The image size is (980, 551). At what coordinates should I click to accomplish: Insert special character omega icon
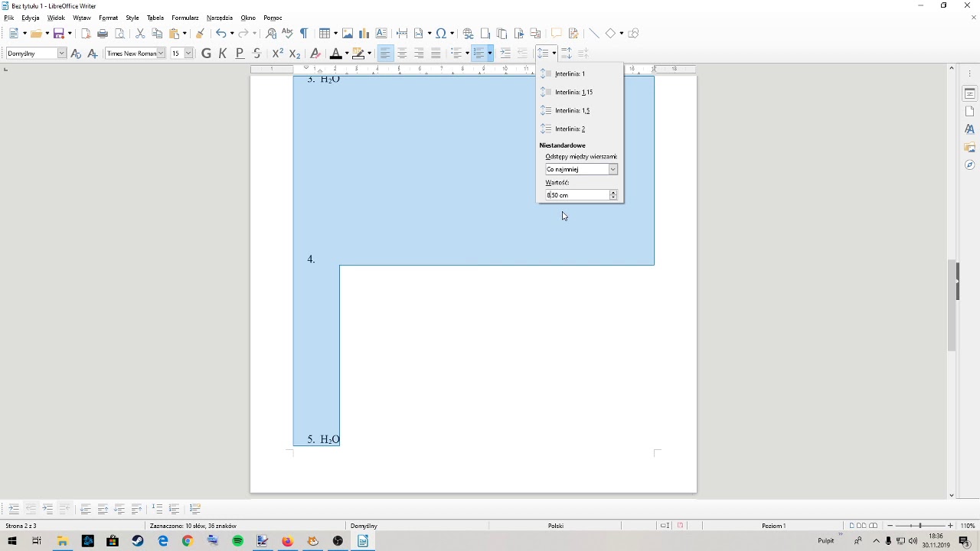click(x=441, y=33)
